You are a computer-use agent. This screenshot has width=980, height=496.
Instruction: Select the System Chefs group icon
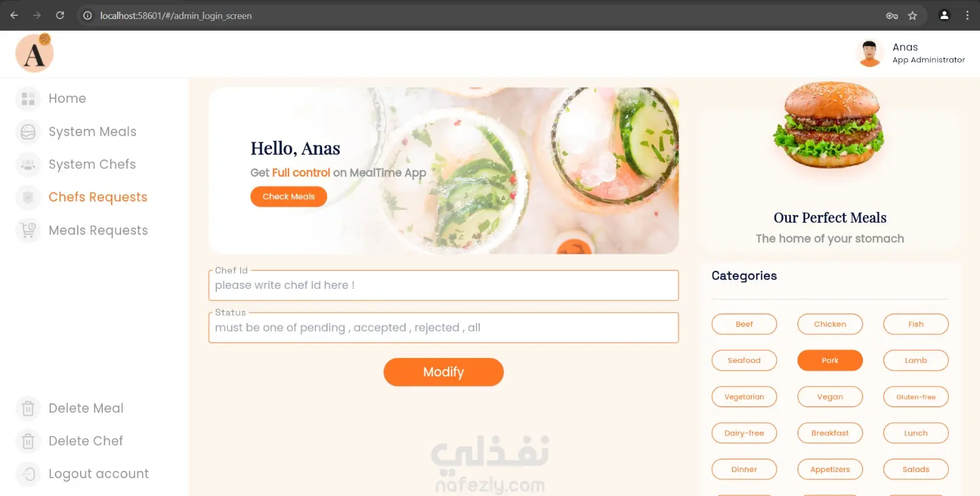click(x=28, y=164)
